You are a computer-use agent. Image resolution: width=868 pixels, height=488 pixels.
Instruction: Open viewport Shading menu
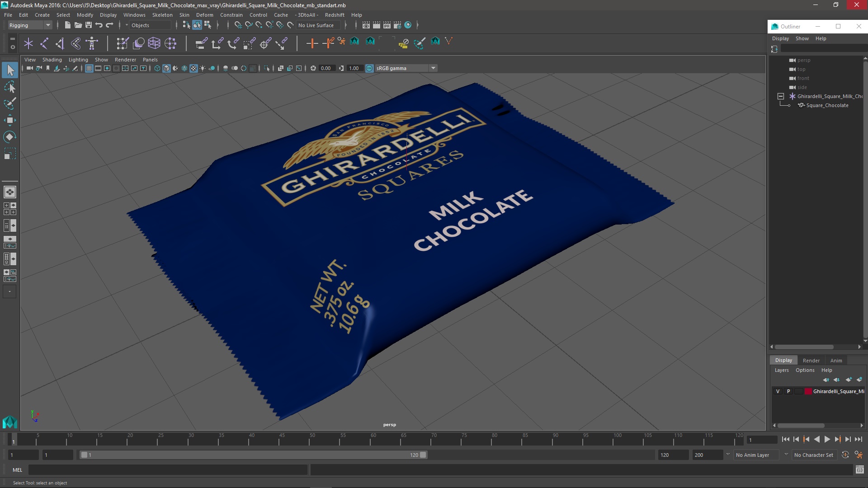tap(52, 60)
